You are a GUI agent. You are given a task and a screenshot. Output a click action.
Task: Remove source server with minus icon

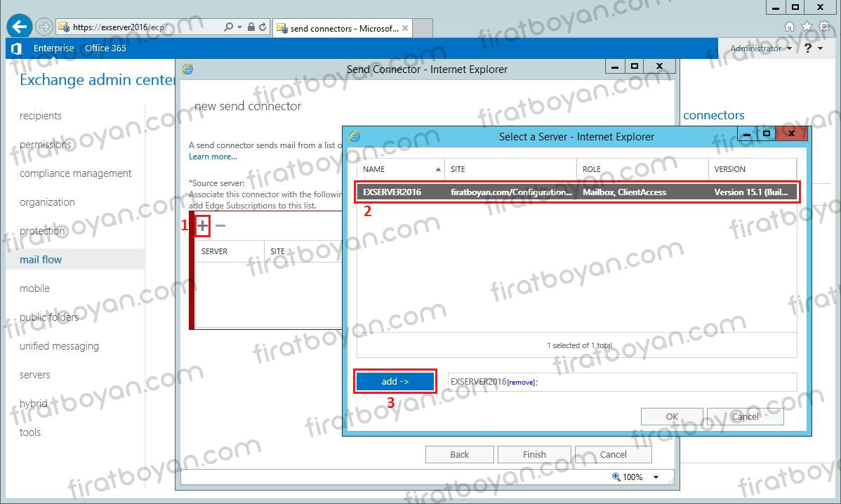click(220, 226)
